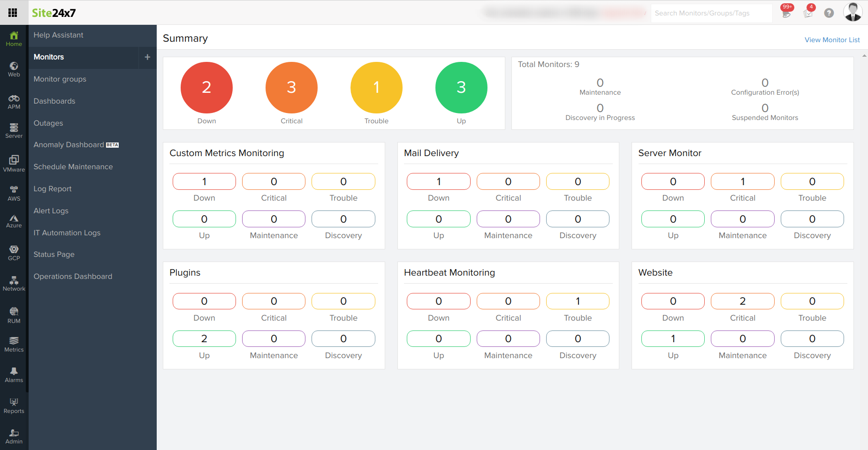Open the user profile avatar menu

click(x=853, y=12)
